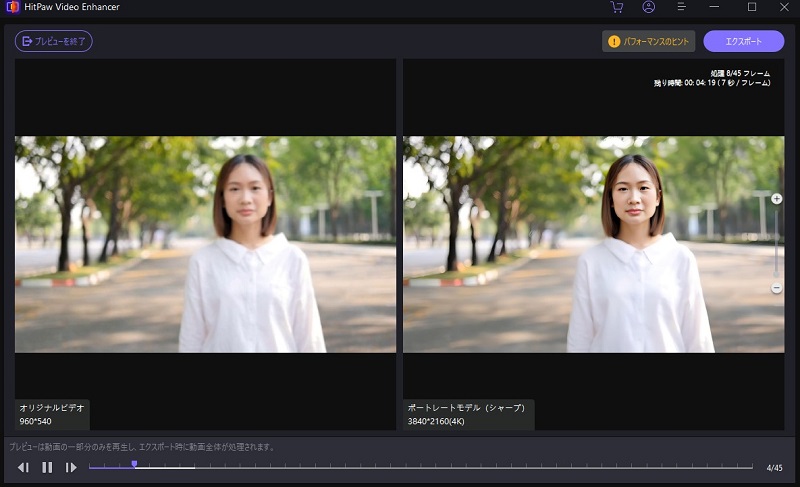Step forward to the next frame
Screen dimensions: 800x487
point(71,467)
